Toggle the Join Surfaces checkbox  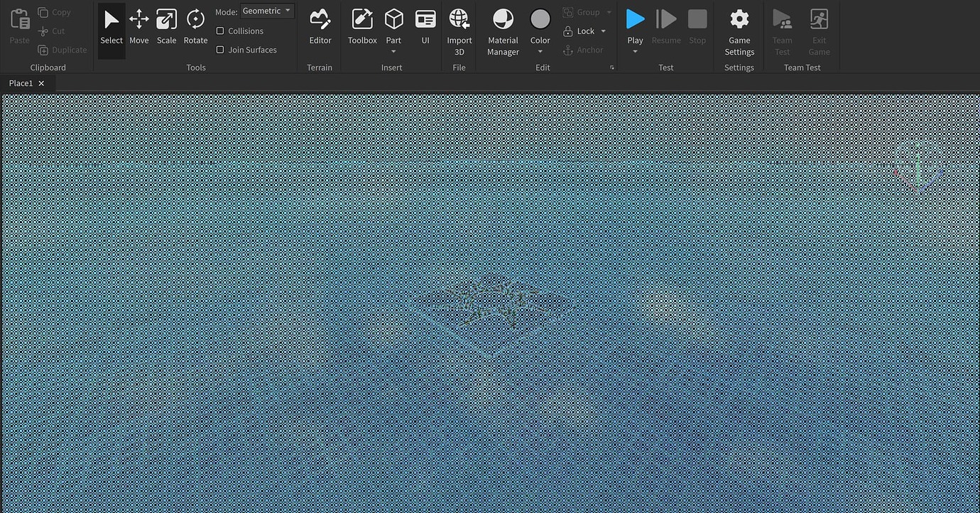[220, 50]
